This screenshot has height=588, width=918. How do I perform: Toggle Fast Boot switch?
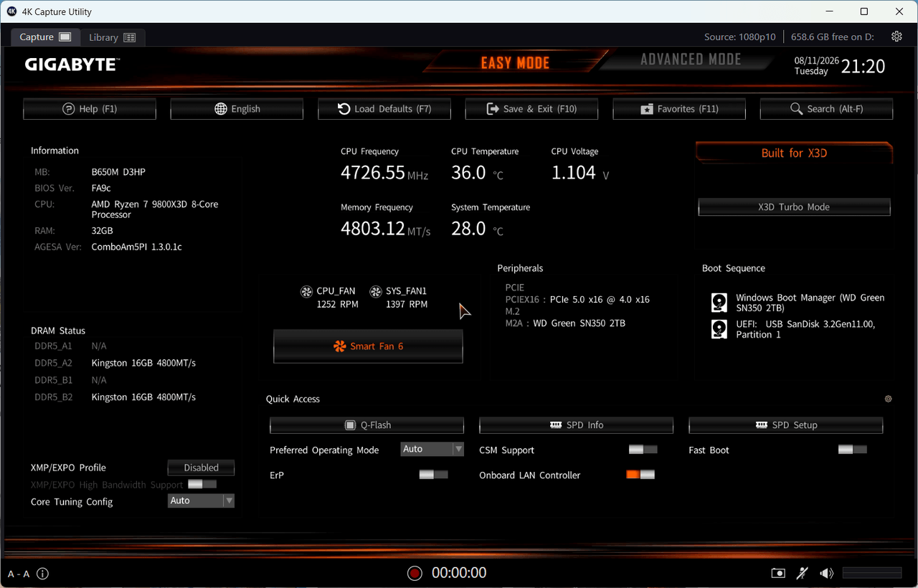(853, 450)
